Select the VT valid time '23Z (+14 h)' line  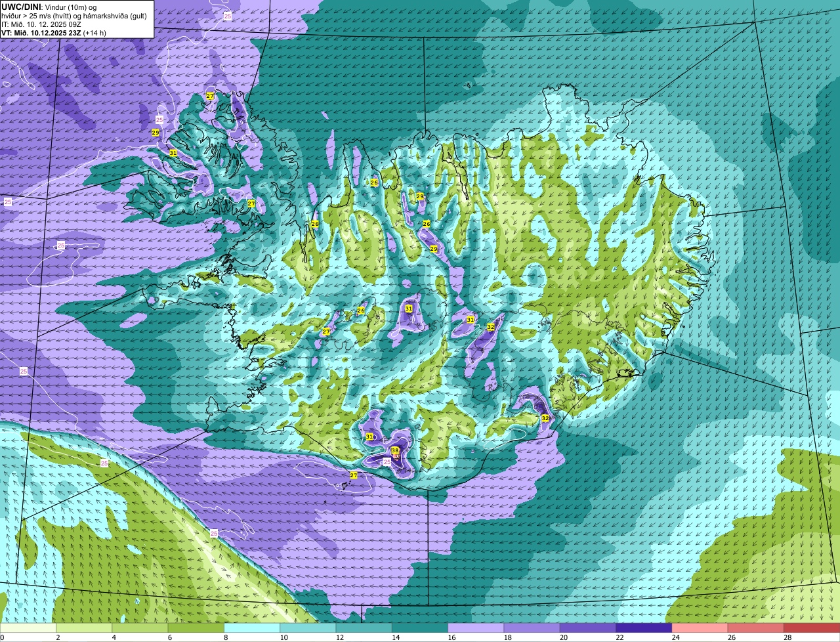click(54, 33)
